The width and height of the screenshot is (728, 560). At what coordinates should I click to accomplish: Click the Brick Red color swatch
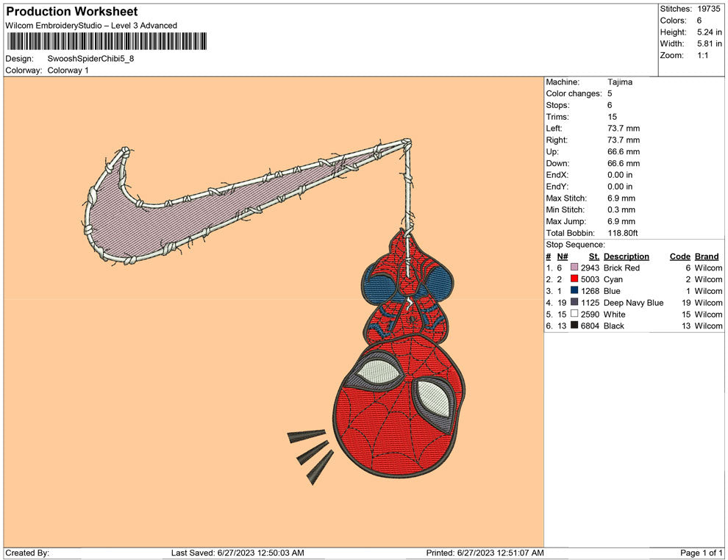pyautogui.click(x=574, y=268)
